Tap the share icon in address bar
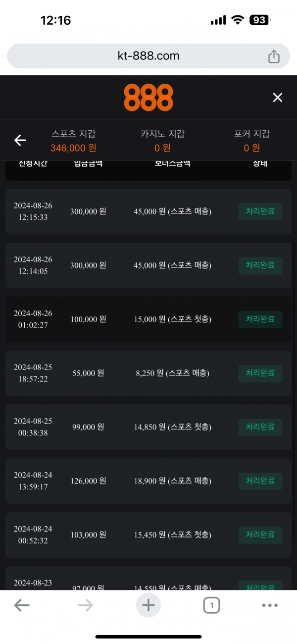297x644 pixels. [274, 56]
